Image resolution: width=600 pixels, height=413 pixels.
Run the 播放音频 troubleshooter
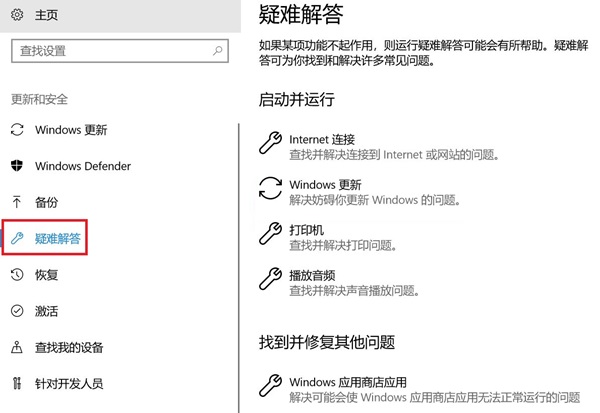pos(339,282)
